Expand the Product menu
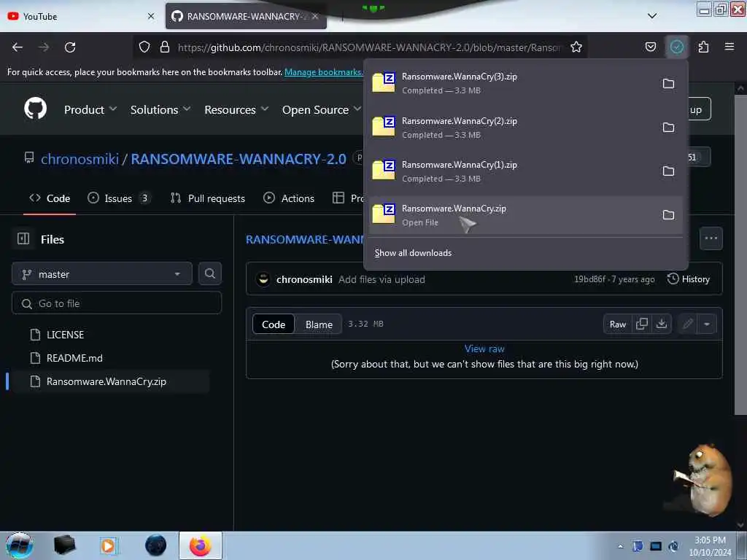Screen dimensions: 747x560 coord(90,109)
